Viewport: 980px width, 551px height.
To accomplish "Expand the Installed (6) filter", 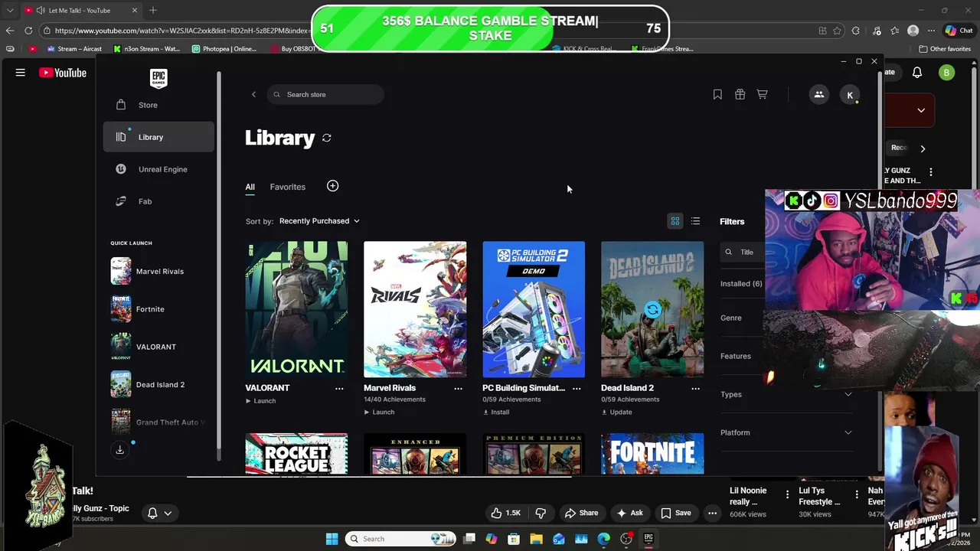I will pos(743,283).
